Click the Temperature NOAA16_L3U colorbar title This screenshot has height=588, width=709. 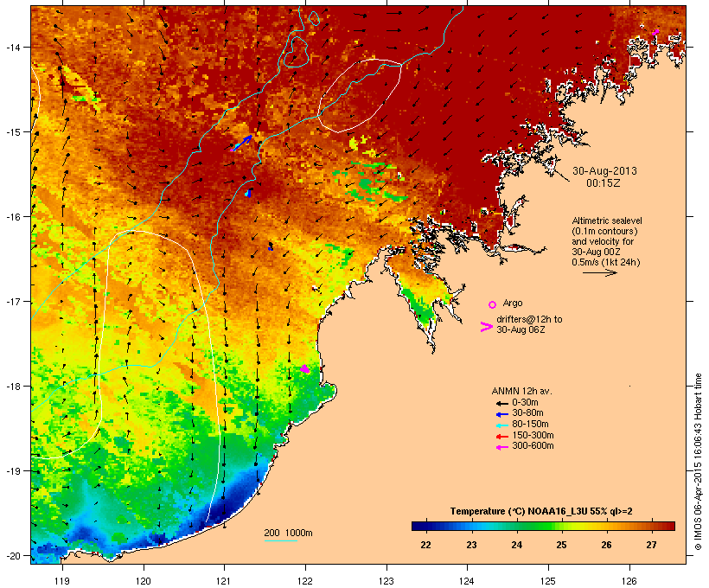(541, 511)
